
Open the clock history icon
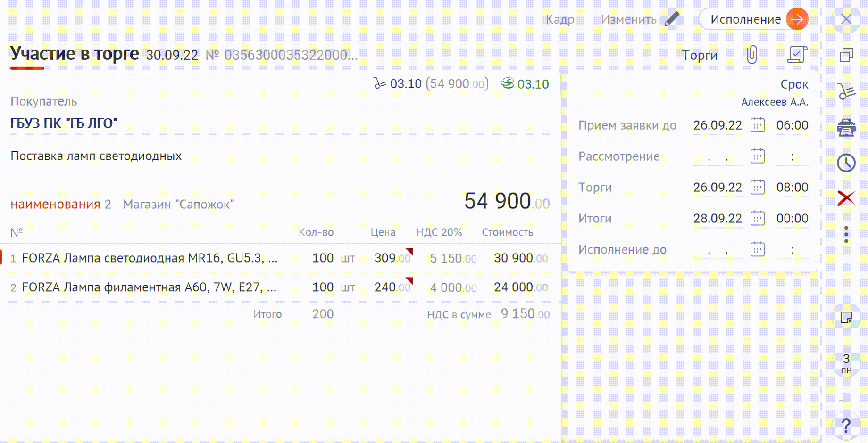pyautogui.click(x=846, y=163)
